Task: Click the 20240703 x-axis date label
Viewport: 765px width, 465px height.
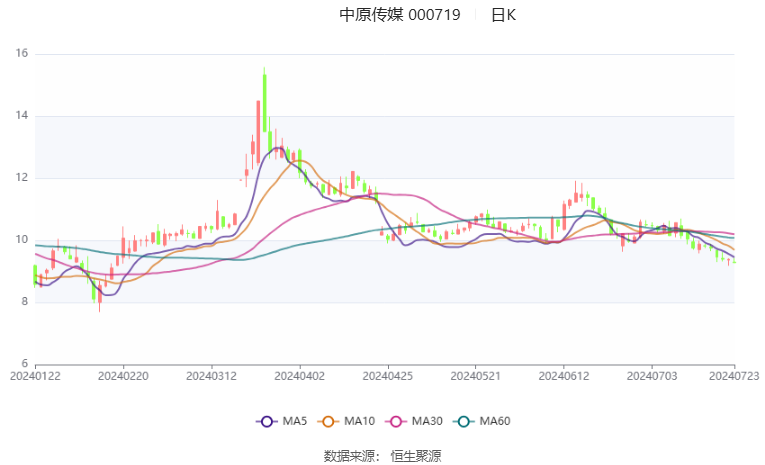Action: 652,376
